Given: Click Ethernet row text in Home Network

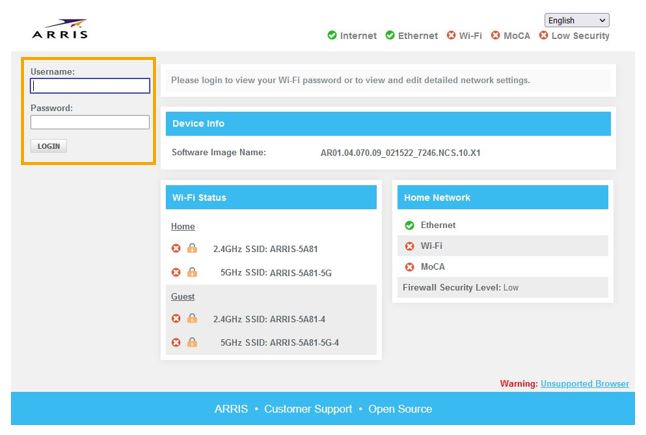Looking at the screenshot, I should 438,225.
